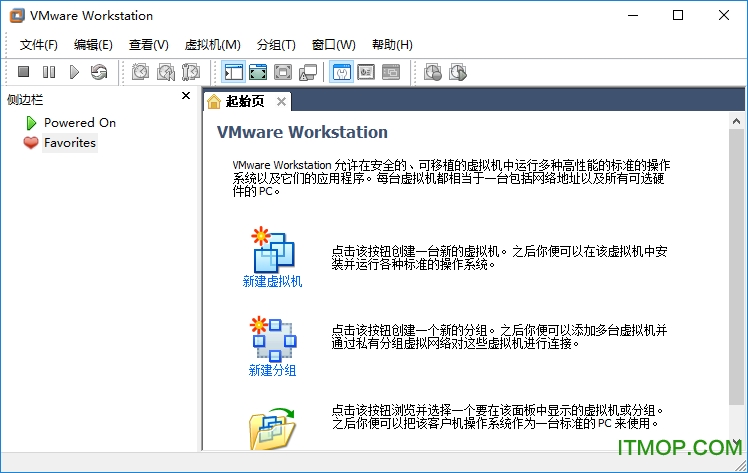The width and height of the screenshot is (748, 473).
Task: Click the Console view toolbar icon
Action: pos(366,72)
